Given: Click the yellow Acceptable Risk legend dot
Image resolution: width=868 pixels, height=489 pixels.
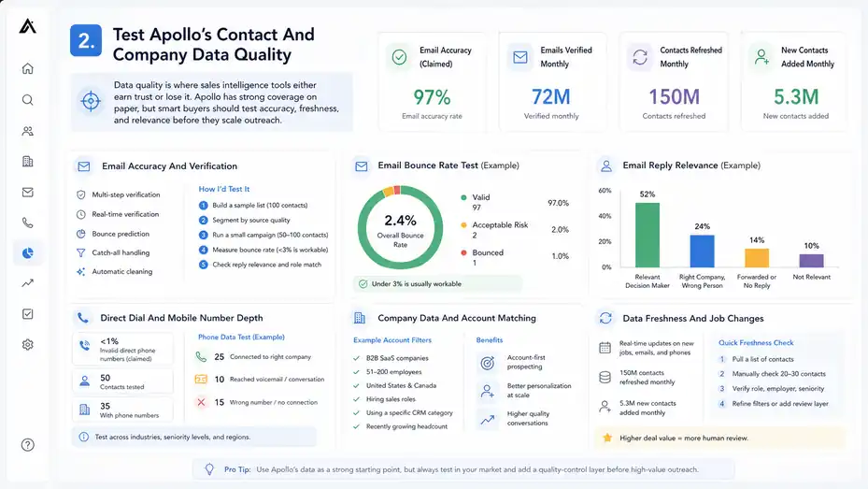Looking at the screenshot, I should [463, 224].
